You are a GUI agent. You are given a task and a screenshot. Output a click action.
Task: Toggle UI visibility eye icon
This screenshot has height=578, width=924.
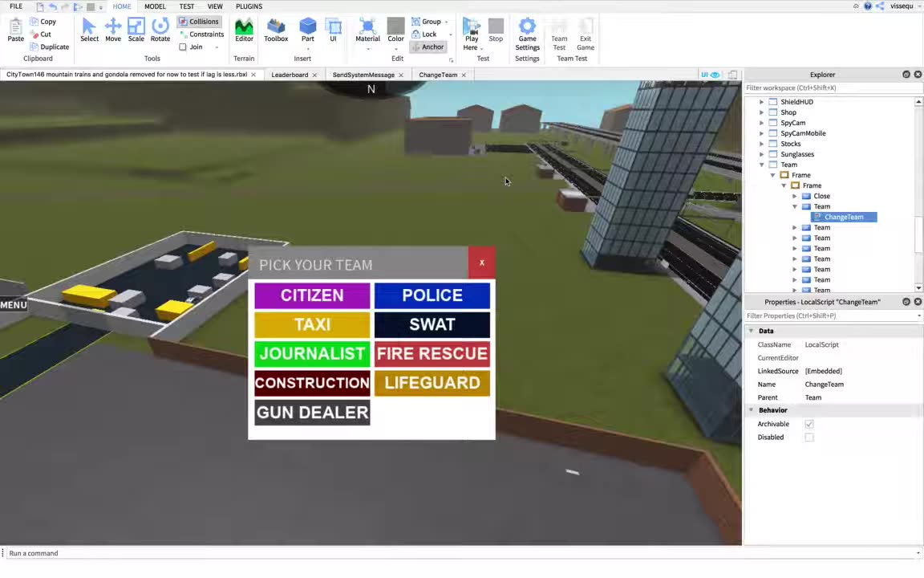coord(715,75)
